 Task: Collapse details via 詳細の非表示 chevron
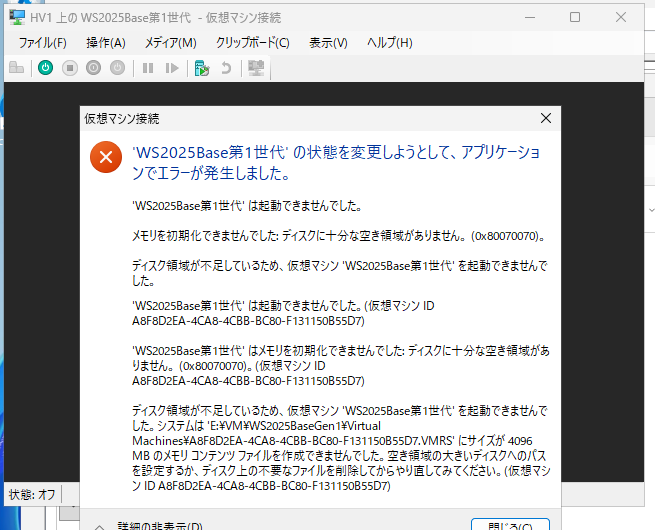click(x=100, y=525)
